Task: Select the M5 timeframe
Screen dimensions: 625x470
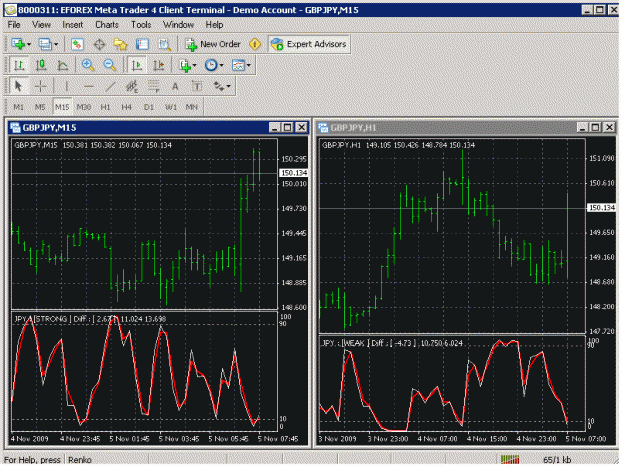Action: (x=40, y=107)
